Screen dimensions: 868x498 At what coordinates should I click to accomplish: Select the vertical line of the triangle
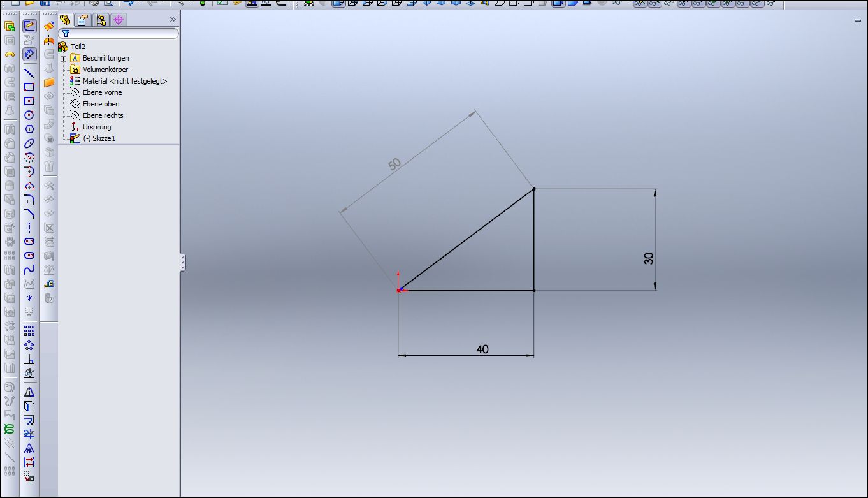[534, 240]
